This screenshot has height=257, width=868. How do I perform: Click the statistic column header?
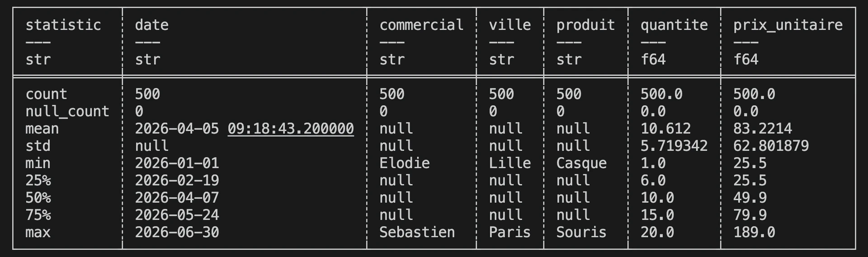[63, 25]
